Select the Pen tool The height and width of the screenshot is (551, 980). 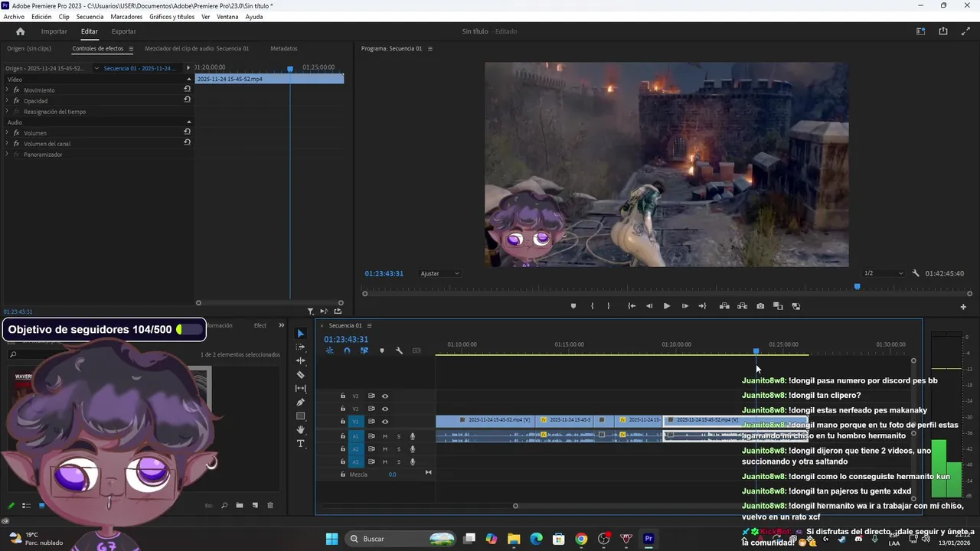pyautogui.click(x=300, y=403)
